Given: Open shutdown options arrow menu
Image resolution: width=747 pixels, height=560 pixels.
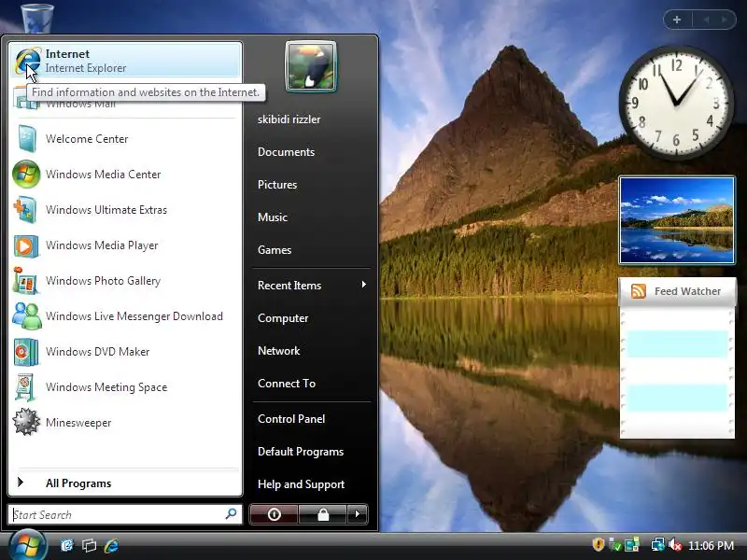Looking at the screenshot, I should point(358,514).
